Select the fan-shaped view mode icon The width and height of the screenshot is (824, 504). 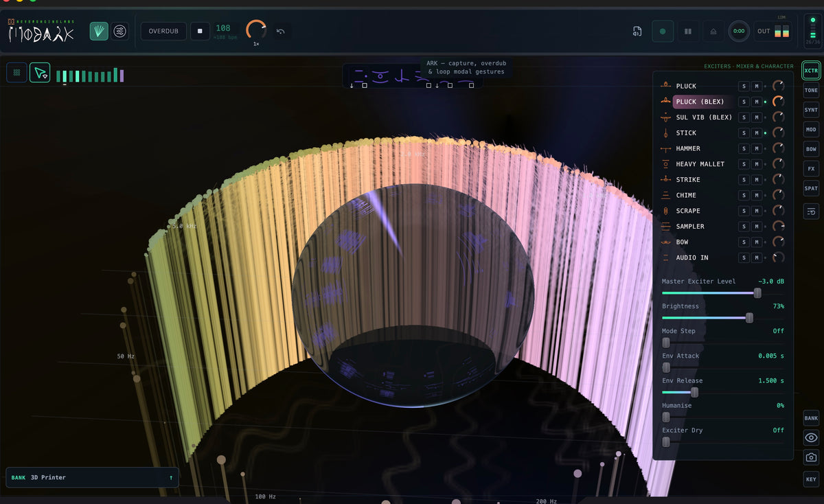(x=99, y=31)
